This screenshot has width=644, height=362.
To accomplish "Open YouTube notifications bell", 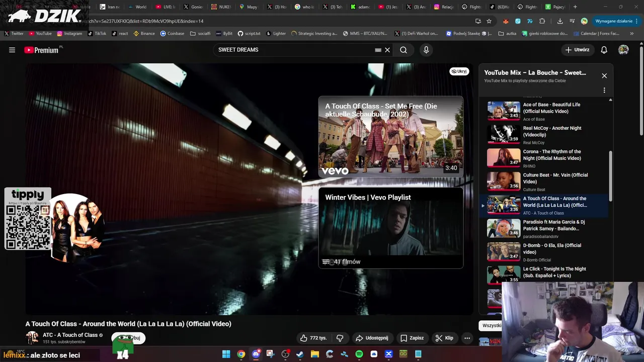I will (604, 50).
